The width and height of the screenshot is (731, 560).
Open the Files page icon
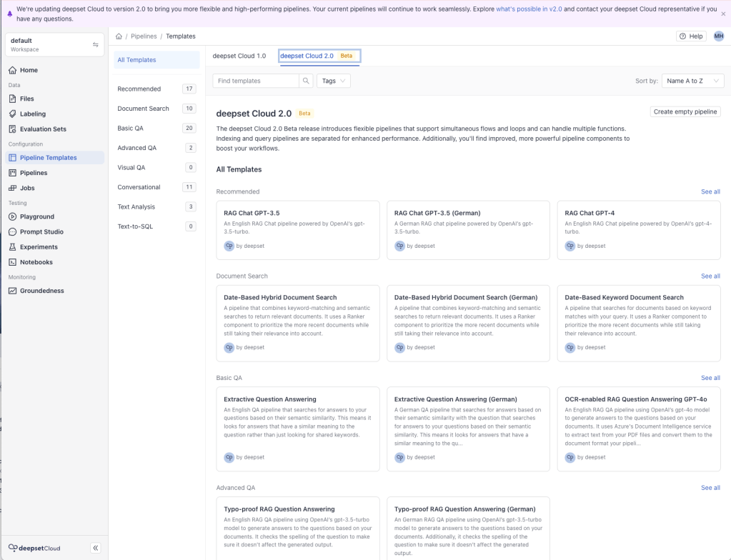[x=13, y=99]
